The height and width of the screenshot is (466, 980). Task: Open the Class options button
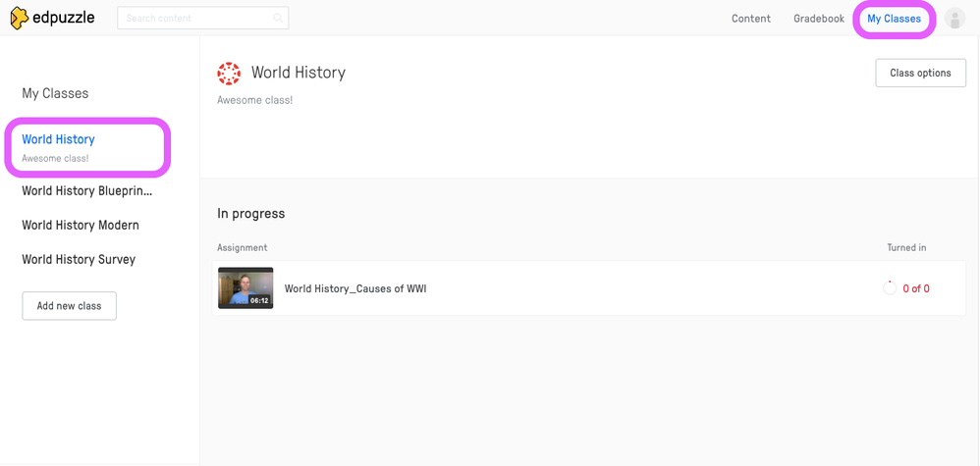point(920,73)
